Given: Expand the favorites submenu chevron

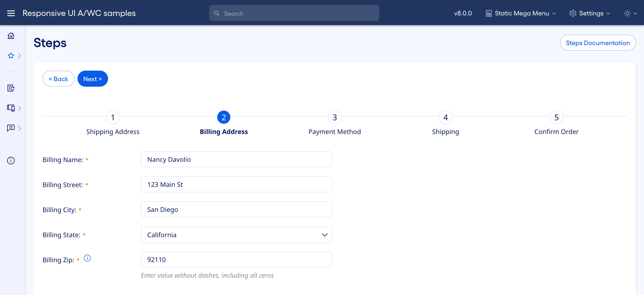Looking at the screenshot, I should [20, 56].
